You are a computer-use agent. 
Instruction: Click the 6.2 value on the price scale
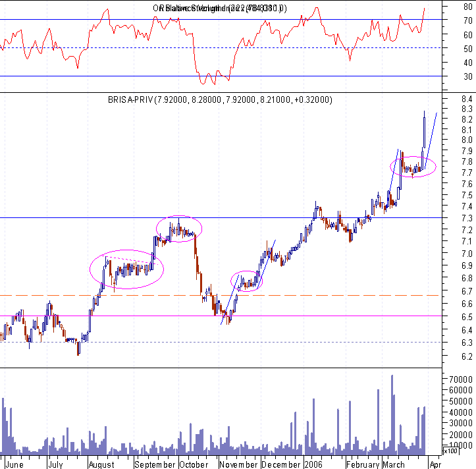(x=467, y=356)
